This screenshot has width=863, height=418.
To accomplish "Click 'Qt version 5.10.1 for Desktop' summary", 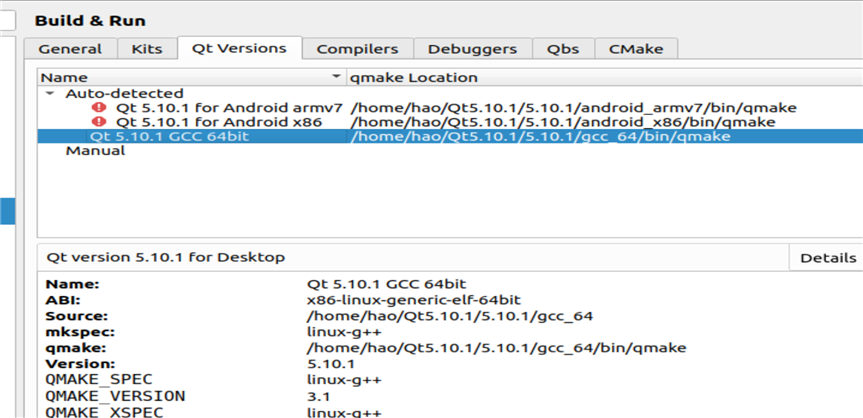I will pos(166,257).
